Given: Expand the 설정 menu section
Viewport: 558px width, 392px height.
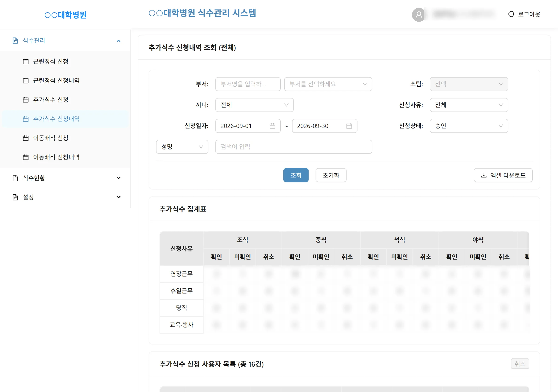Looking at the screenshot, I should (119, 197).
